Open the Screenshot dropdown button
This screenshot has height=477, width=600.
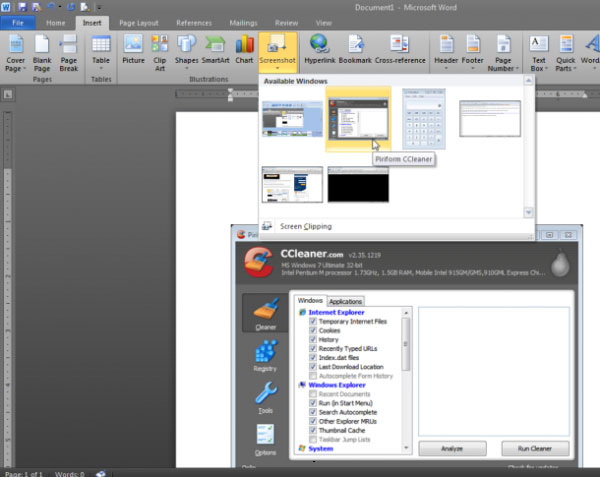point(278,54)
